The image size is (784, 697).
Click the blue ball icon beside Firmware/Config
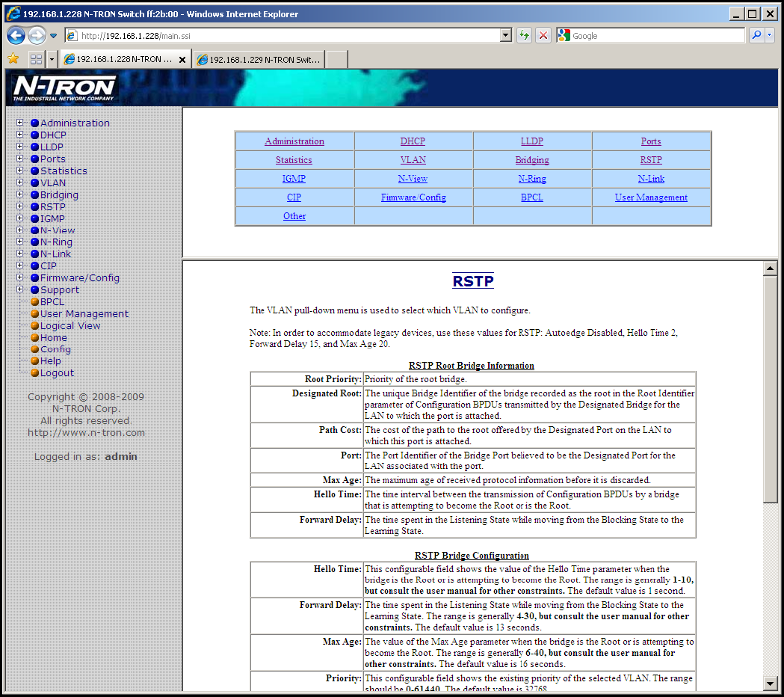pyautogui.click(x=34, y=278)
